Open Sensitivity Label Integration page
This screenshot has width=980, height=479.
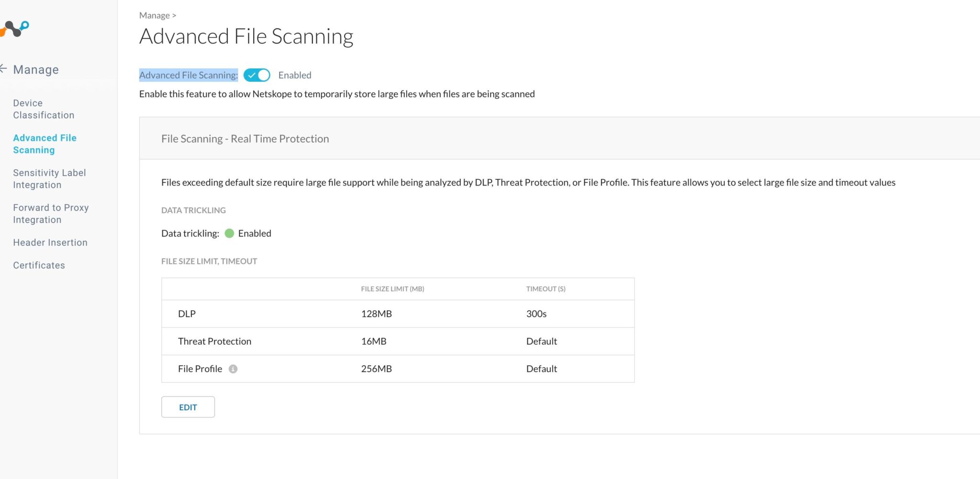tap(49, 178)
